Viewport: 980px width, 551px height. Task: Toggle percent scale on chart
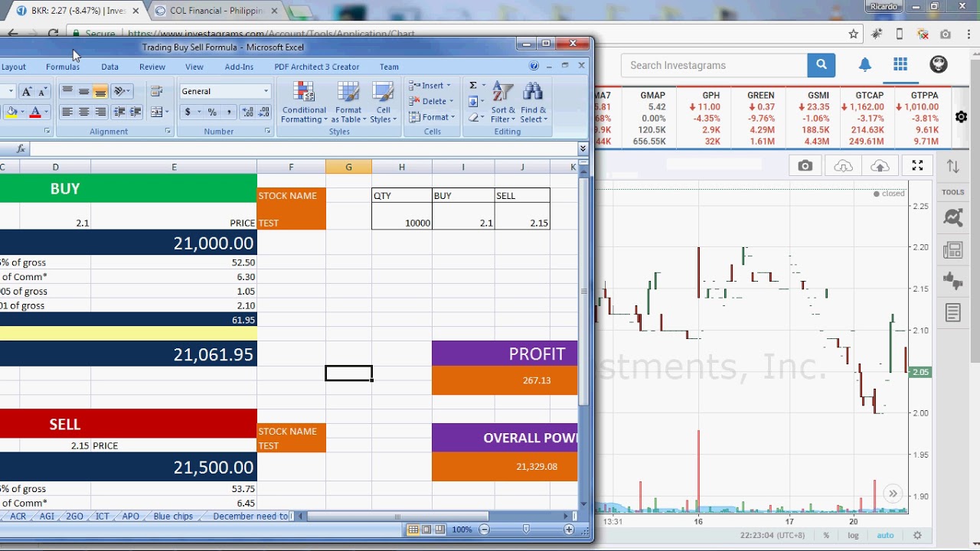click(x=826, y=536)
